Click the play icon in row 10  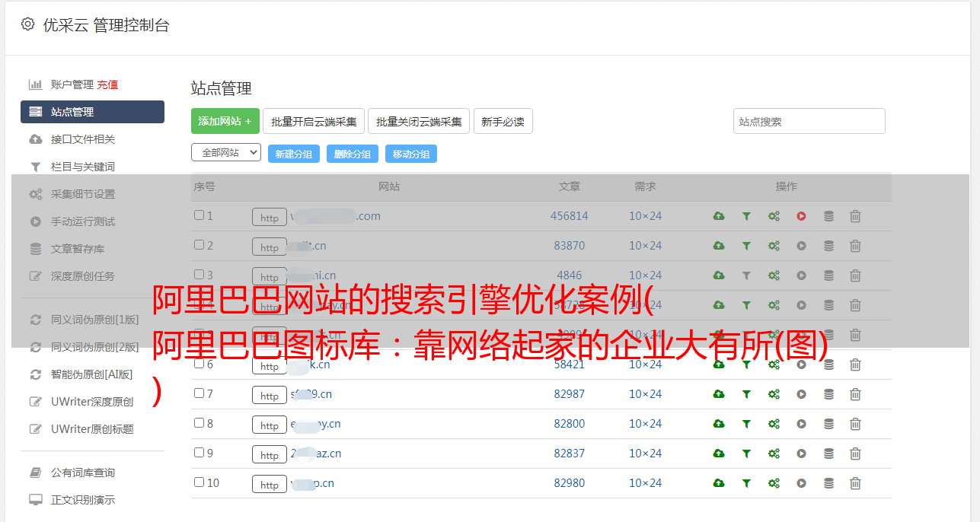point(801,483)
